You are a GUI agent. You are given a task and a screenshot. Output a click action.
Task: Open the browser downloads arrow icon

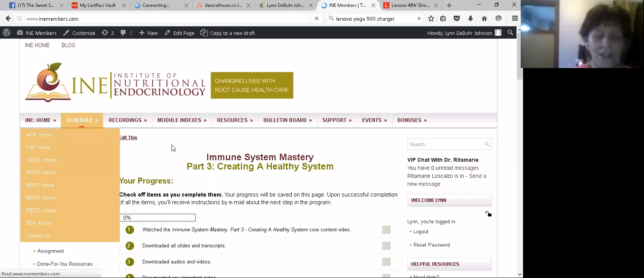[471, 18]
